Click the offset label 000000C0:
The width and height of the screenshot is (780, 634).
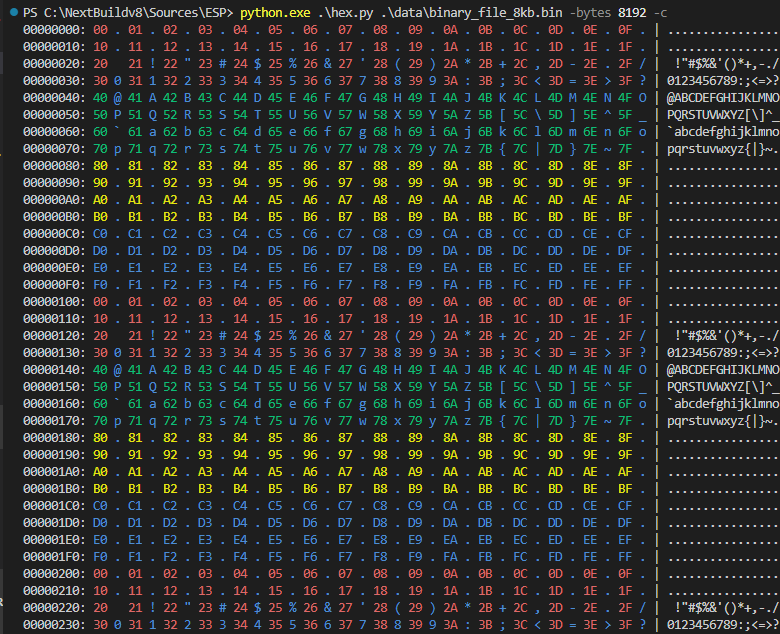coord(54,234)
